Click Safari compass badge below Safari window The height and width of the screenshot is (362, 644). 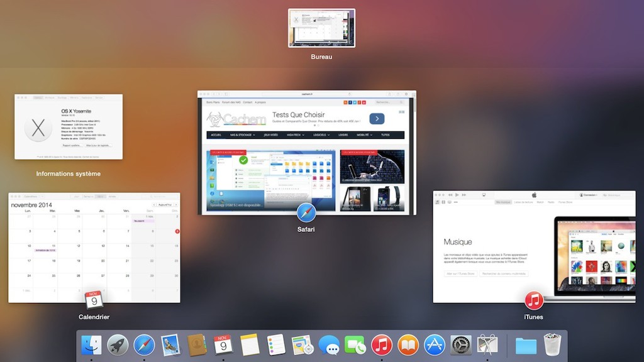pyautogui.click(x=306, y=212)
